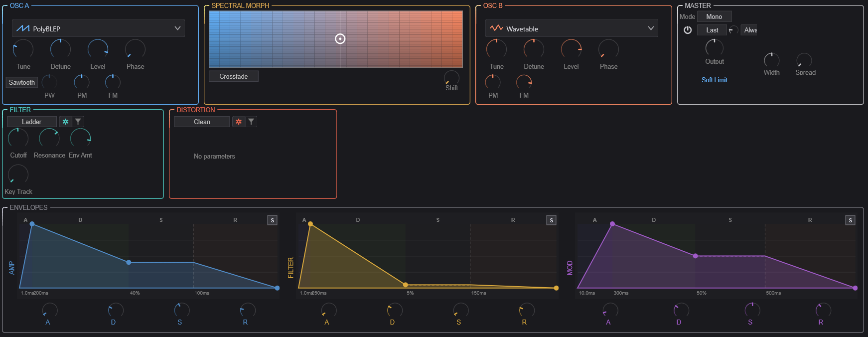
Task: Click the red asterisk icon in Distortion
Action: 239,122
